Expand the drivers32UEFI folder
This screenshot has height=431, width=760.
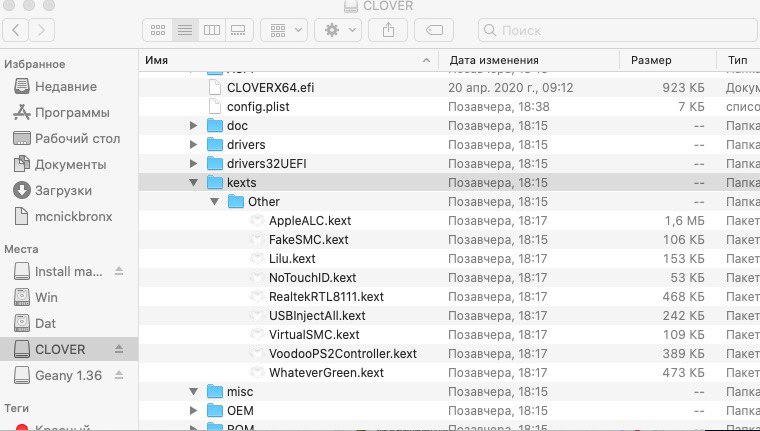coord(194,164)
